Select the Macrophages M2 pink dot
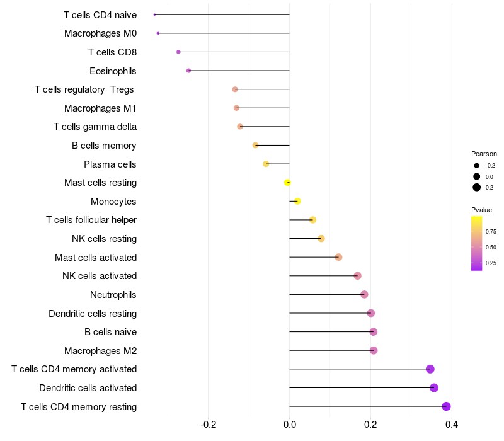 [374, 350]
